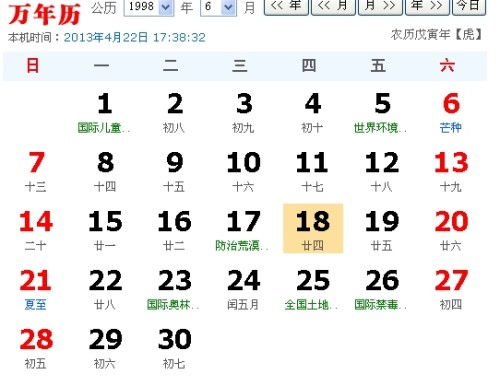Jump to today with 今日 button
This screenshot has width=500, height=386.
click(469, 7)
